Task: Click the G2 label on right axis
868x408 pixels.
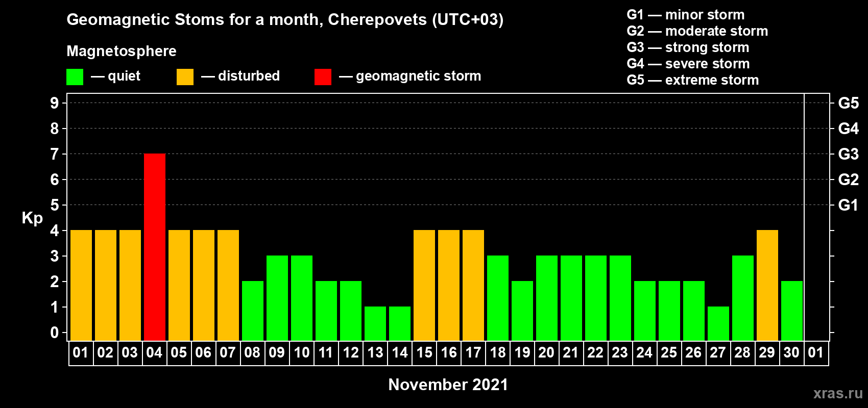Action: tap(849, 180)
